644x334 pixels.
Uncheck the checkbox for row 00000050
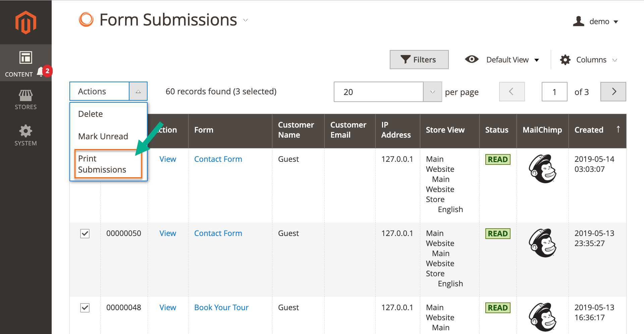coord(85,234)
